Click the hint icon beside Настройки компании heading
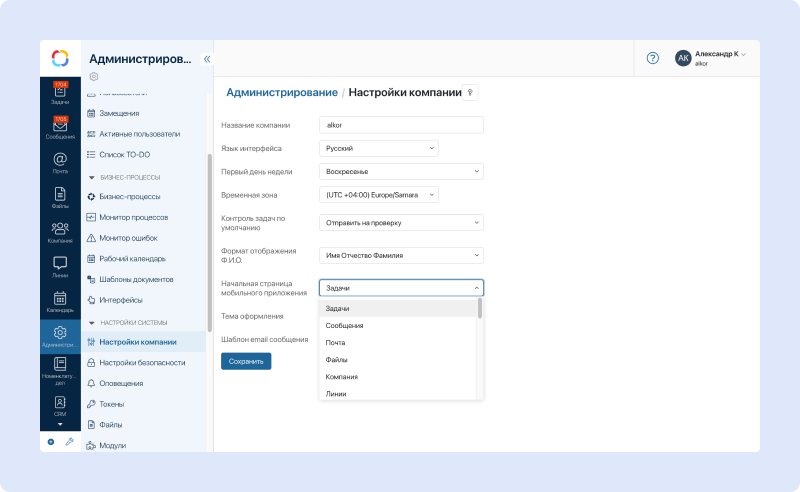The image size is (800, 492). (470, 92)
